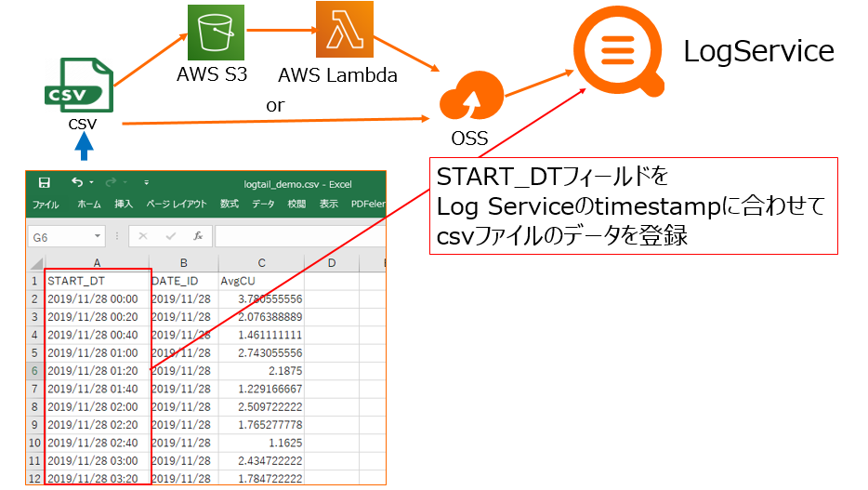The height and width of the screenshot is (490, 868).
Task: Open the PDFelement ribbon tab
Action: [368, 205]
